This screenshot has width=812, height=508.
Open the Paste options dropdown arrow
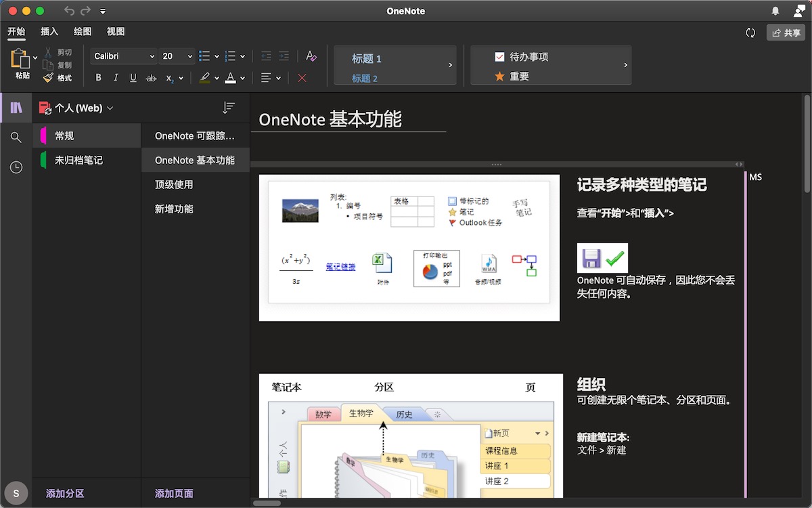[x=35, y=58]
